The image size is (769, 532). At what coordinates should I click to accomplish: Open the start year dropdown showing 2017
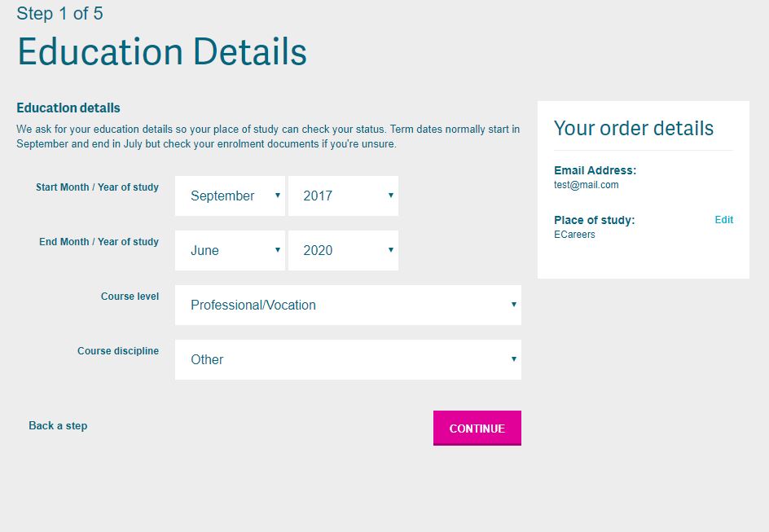(x=343, y=196)
